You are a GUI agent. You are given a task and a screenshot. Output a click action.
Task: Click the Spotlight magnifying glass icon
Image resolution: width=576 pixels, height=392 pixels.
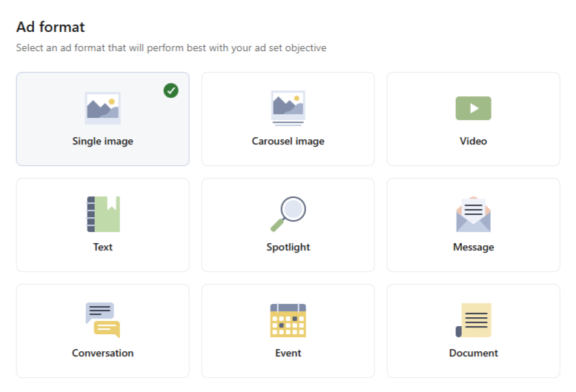pyautogui.click(x=288, y=214)
